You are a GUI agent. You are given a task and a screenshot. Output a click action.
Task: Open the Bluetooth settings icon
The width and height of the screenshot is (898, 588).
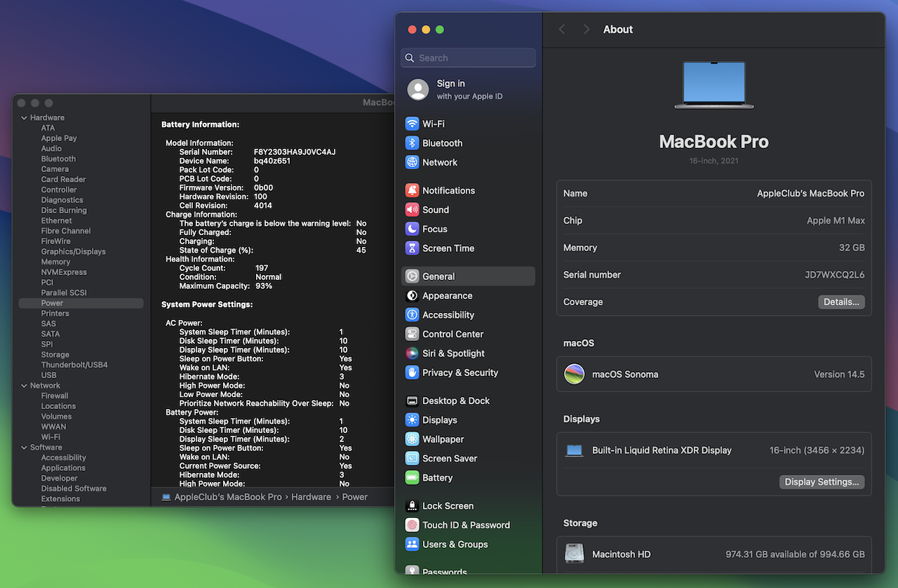pyautogui.click(x=412, y=143)
